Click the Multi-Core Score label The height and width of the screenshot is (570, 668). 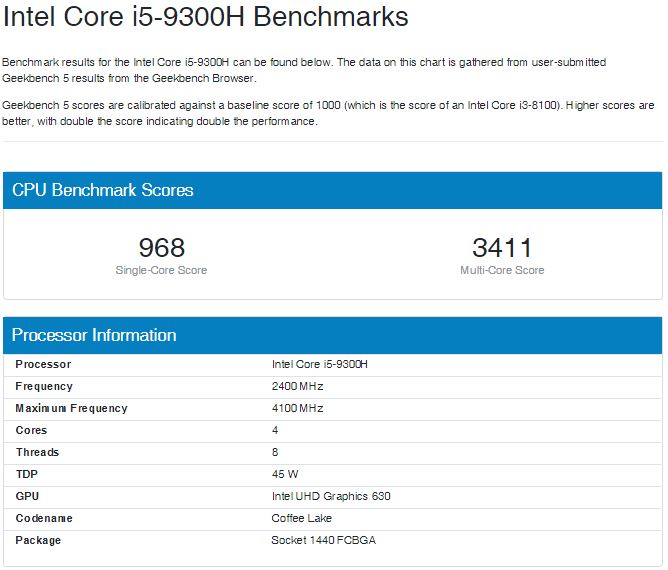click(502, 270)
